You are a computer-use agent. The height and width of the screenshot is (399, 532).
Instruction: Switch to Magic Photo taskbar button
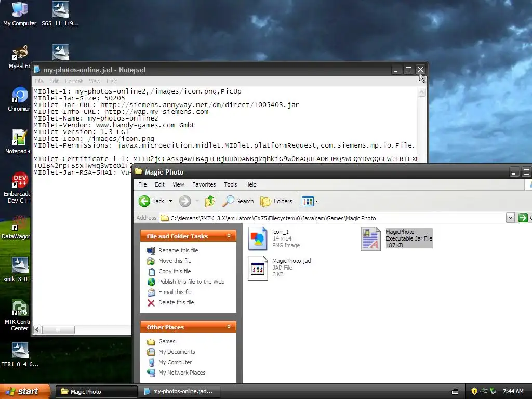click(x=96, y=392)
